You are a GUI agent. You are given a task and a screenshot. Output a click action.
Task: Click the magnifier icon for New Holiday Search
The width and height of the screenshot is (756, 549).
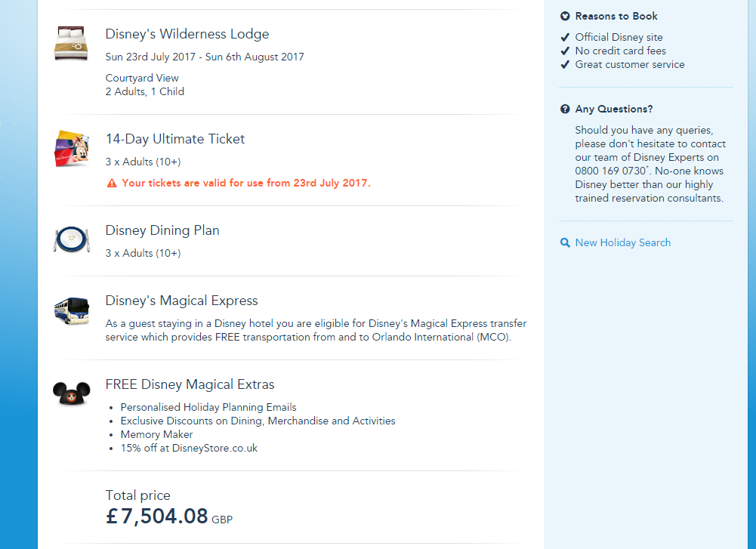[x=565, y=243]
